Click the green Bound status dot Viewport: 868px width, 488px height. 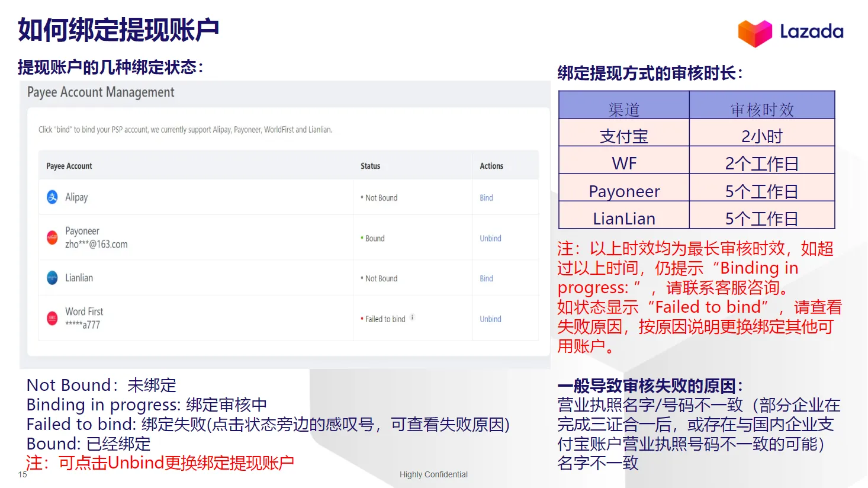click(362, 238)
